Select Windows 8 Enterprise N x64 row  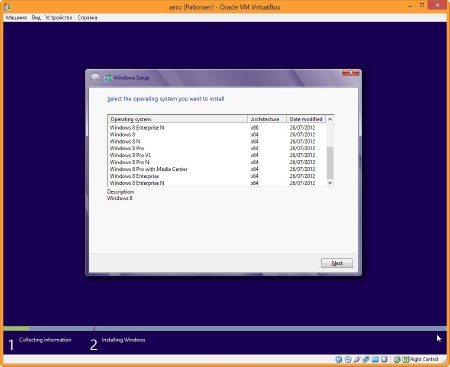217,183
